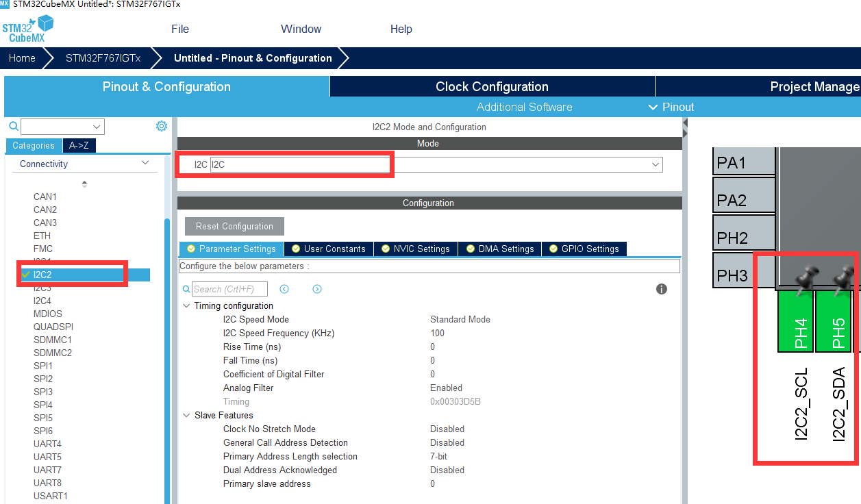Click I2C Speed Frequency value 100
The height and width of the screenshot is (504, 861).
437,333
